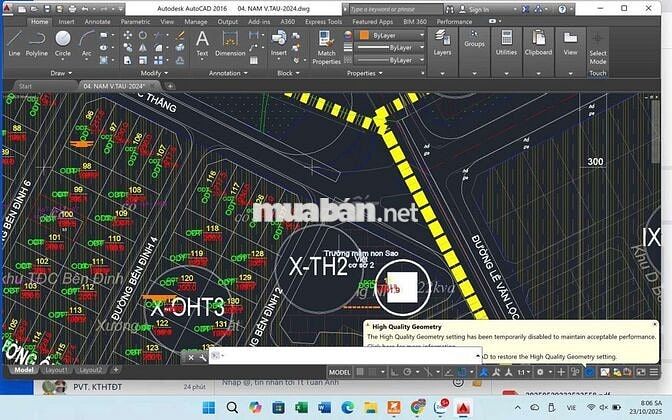
Task: Activate the Rotate tool in Modify panel
Action: (x=143, y=35)
